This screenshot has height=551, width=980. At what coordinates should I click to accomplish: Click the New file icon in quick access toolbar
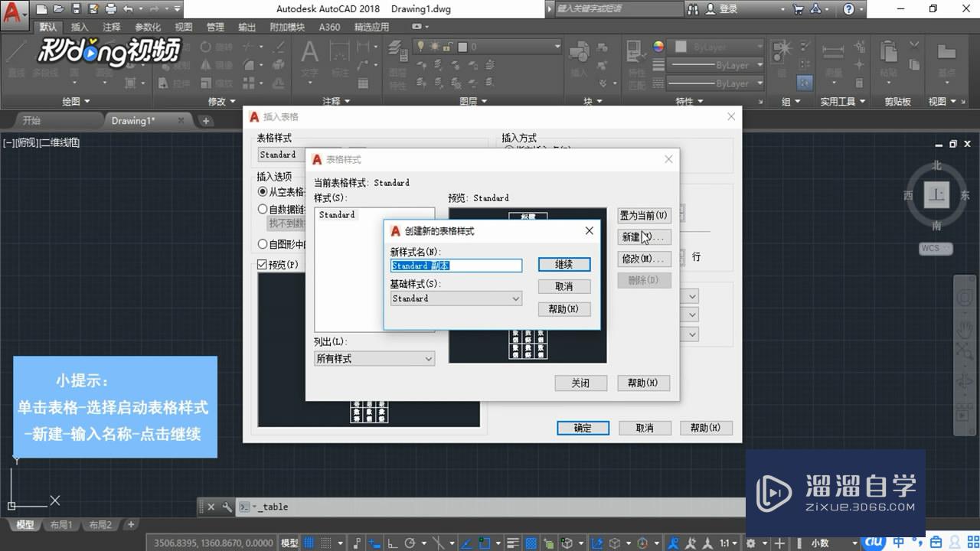[x=41, y=9]
